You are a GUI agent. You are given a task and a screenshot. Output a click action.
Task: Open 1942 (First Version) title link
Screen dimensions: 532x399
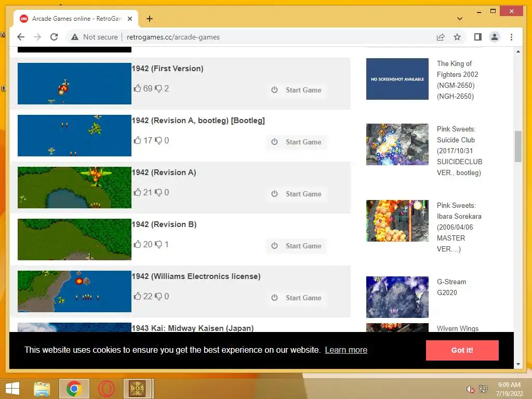click(168, 69)
